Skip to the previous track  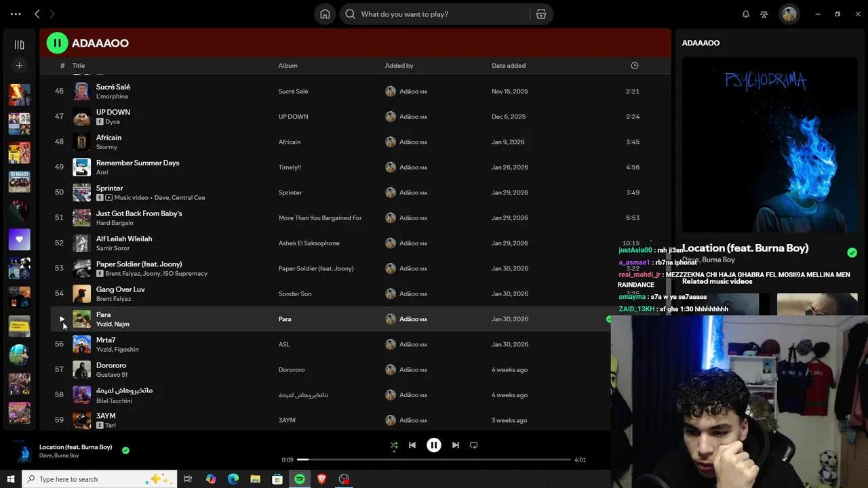point(412,445)
